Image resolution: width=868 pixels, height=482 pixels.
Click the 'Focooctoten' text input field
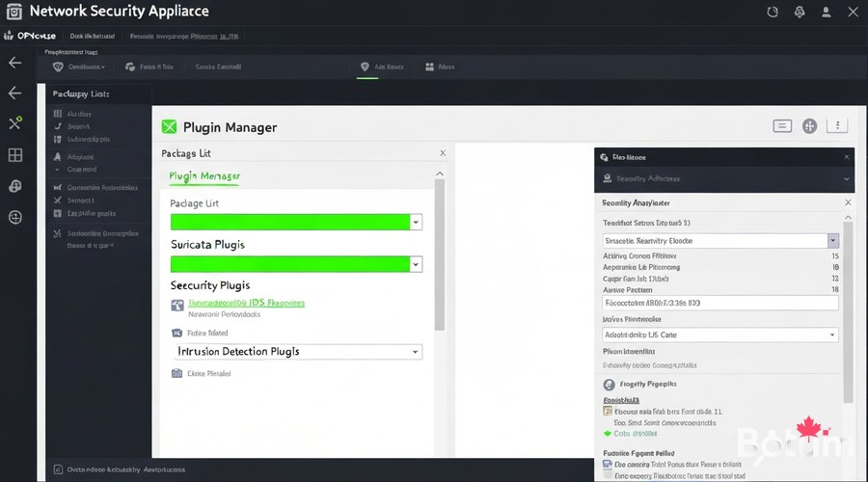(x=720, y=303)
